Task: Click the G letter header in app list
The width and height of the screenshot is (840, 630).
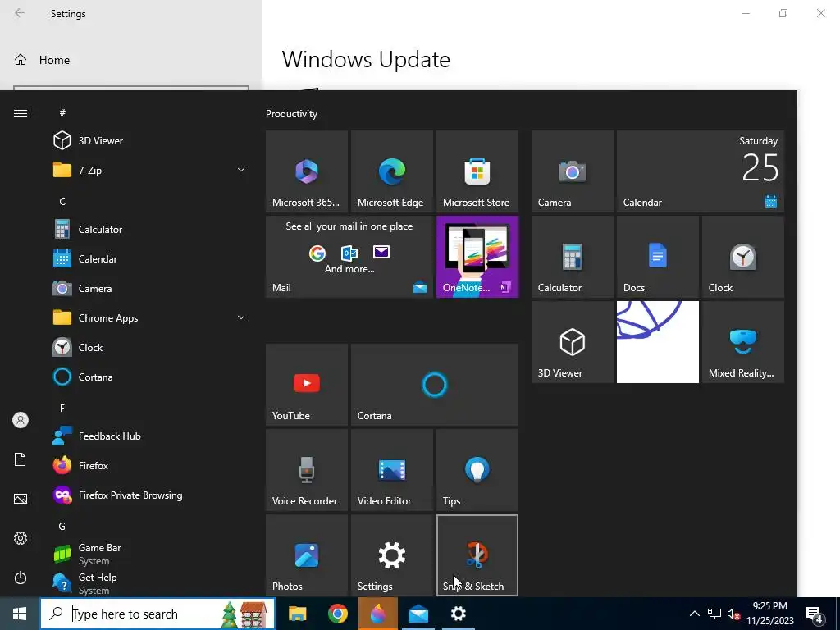Action: (x=62, y=526)
